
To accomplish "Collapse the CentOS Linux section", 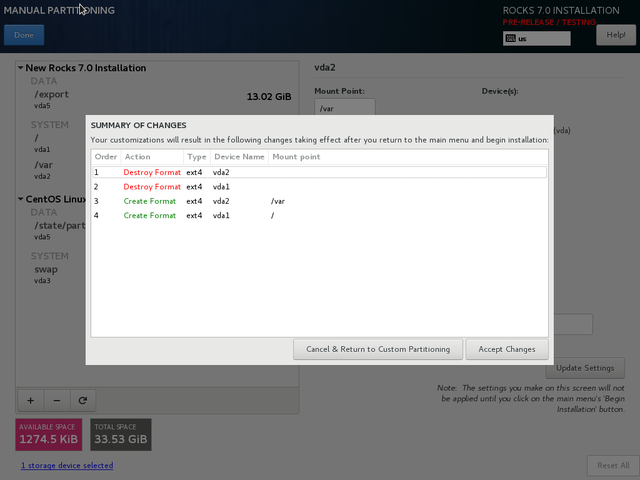I will pos(20,198).
